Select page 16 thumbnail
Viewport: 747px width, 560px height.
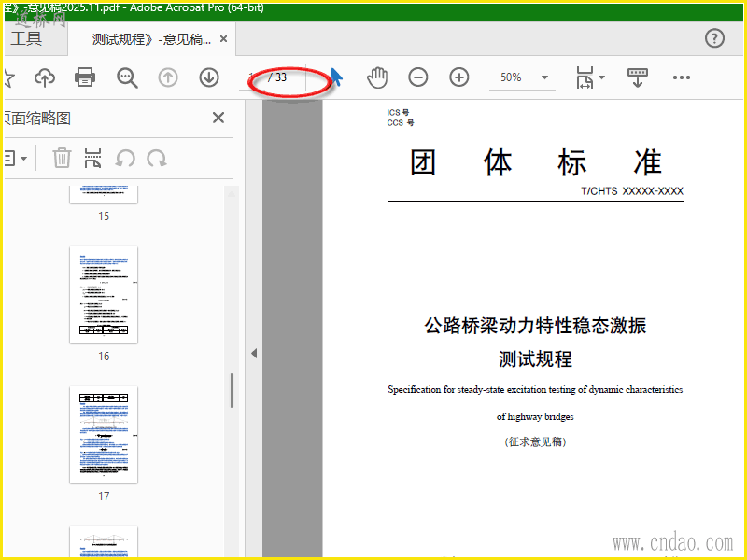104,294
